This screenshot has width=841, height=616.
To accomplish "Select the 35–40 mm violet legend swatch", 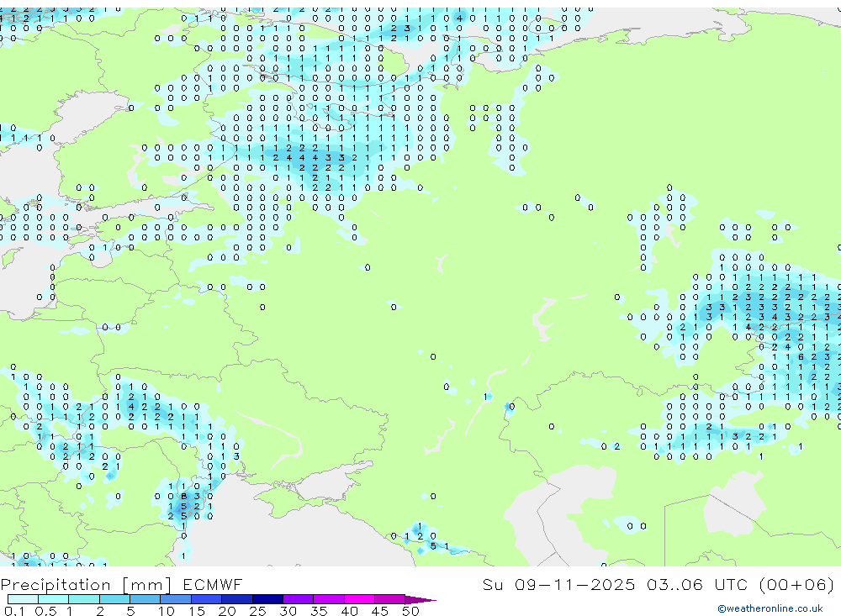I will point(329,599).
